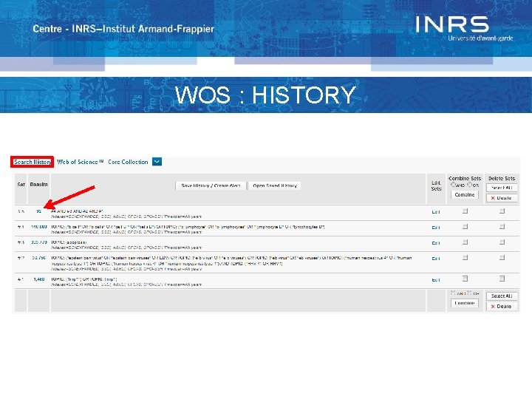Check combine box for the 92-result set

465,211
